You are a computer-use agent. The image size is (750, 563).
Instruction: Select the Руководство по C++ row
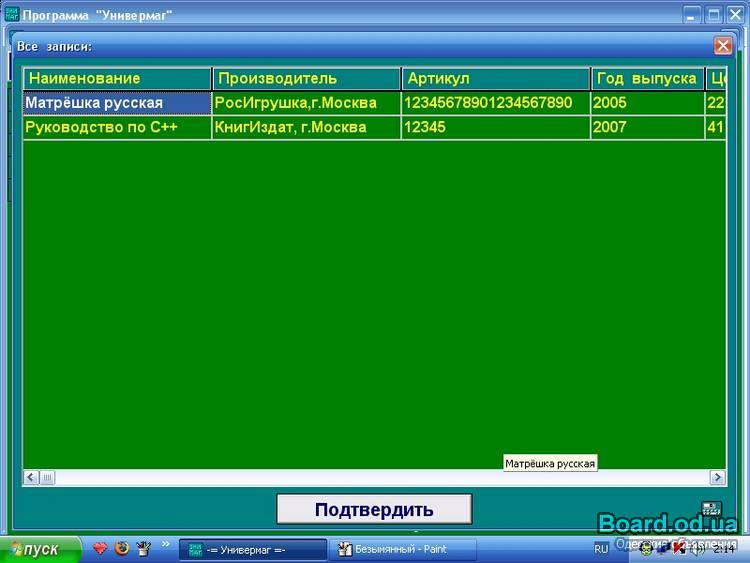[117, 128]
